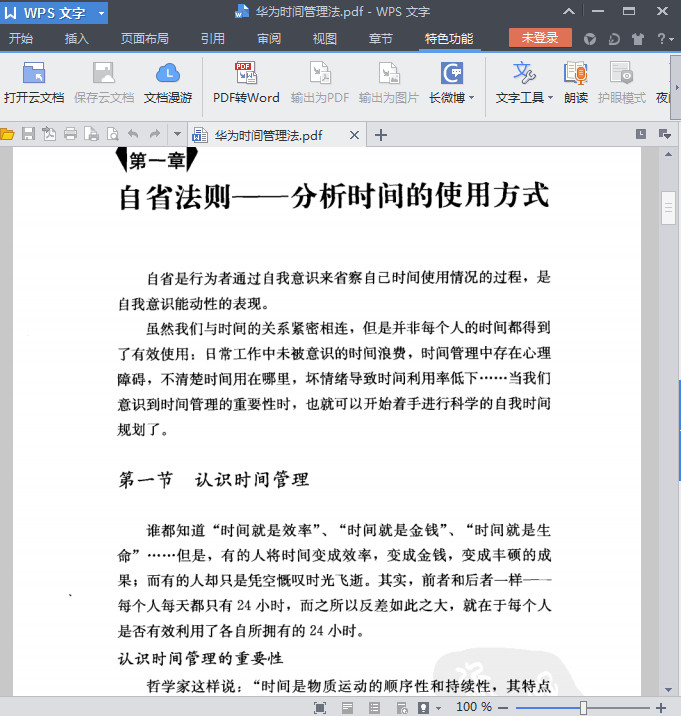Open the cloud document (打开云文档)
681x716 pixels.
click(34, 83)
